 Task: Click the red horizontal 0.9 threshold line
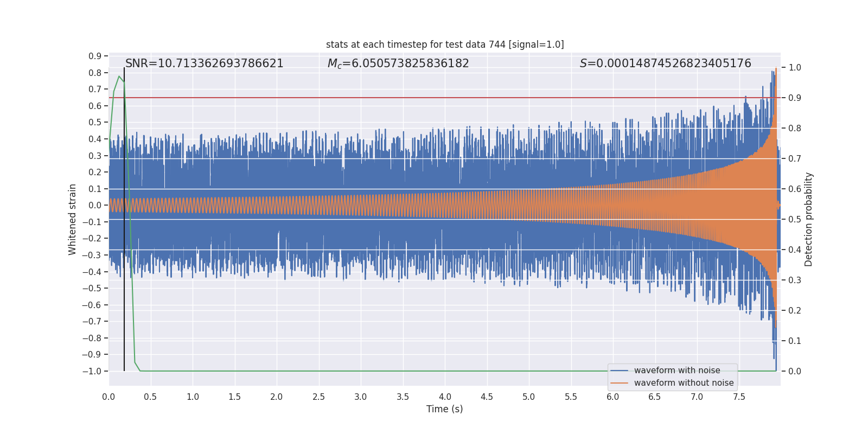pyautogui.click(x=445, y=98)
